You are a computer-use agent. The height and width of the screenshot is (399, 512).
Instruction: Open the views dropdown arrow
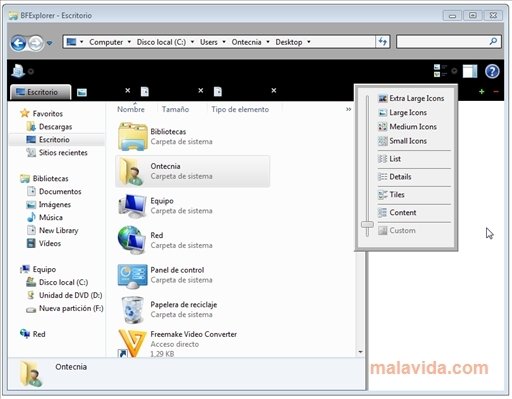[x=454, y=71]
